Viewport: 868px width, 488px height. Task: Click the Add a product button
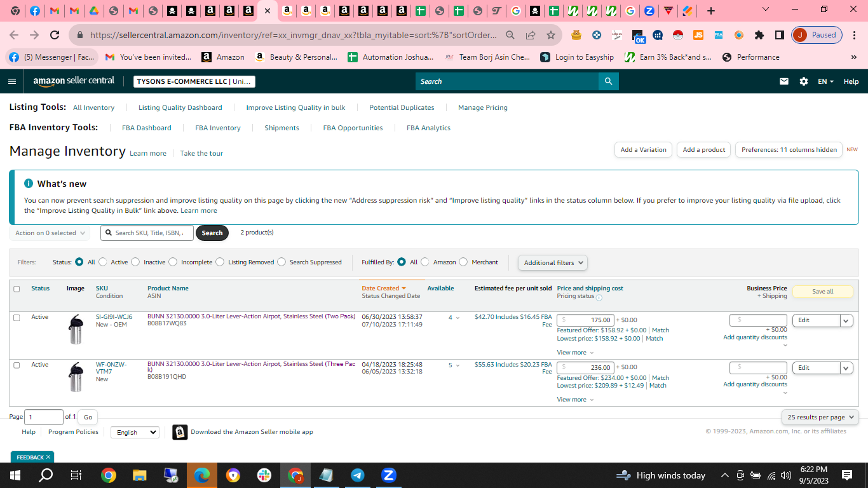pyautogui.click(x=703, y=149)
